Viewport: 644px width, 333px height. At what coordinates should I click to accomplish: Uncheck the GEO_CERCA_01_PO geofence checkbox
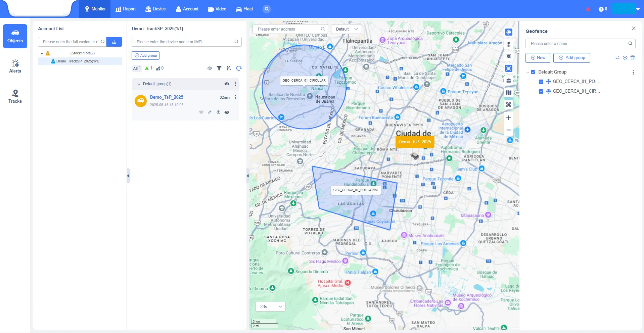[541, 81]
